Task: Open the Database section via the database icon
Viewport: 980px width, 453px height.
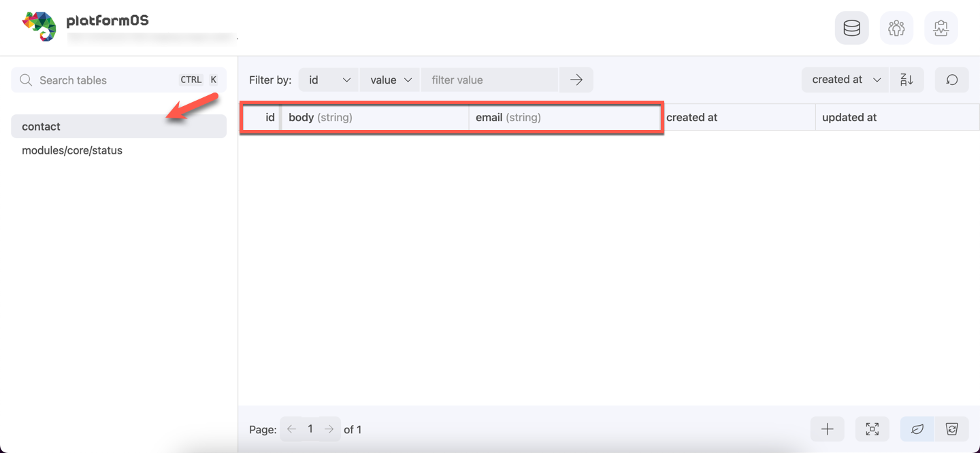Action: [x=851, y=27]
